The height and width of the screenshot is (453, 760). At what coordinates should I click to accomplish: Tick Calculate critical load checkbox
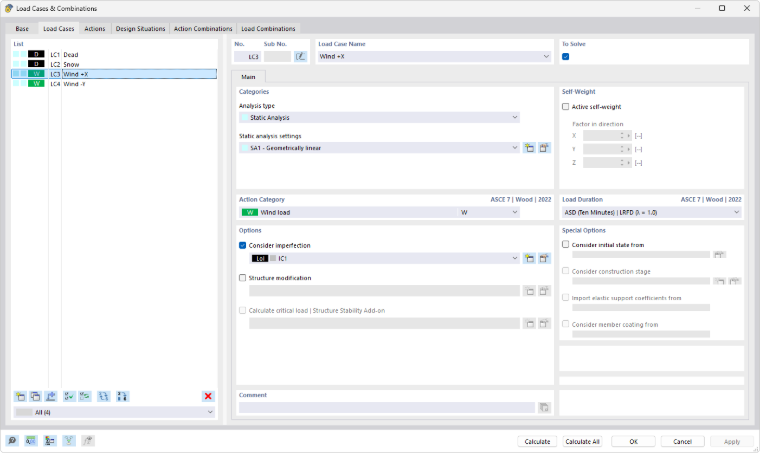pyautogui.click(x=243, y=310)
